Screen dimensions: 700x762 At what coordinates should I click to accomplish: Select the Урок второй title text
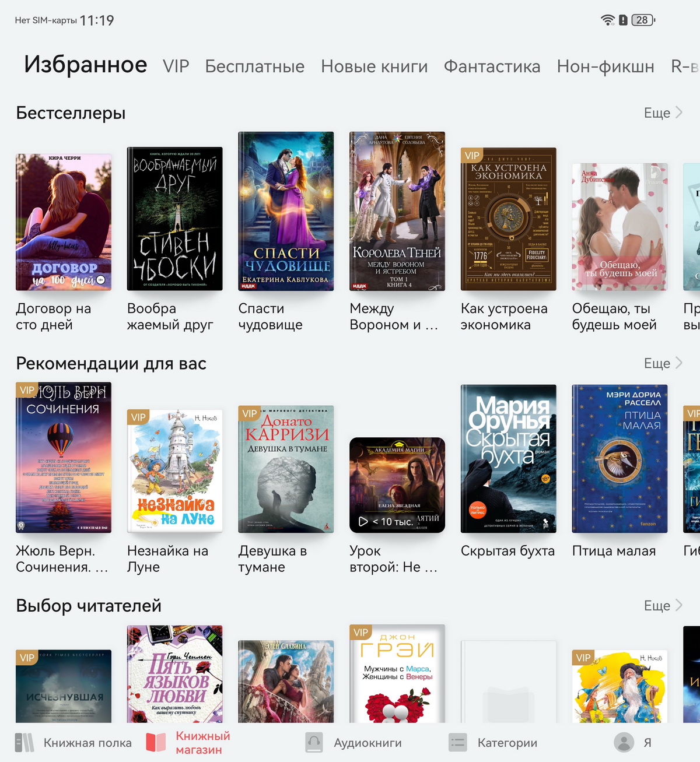394,559
